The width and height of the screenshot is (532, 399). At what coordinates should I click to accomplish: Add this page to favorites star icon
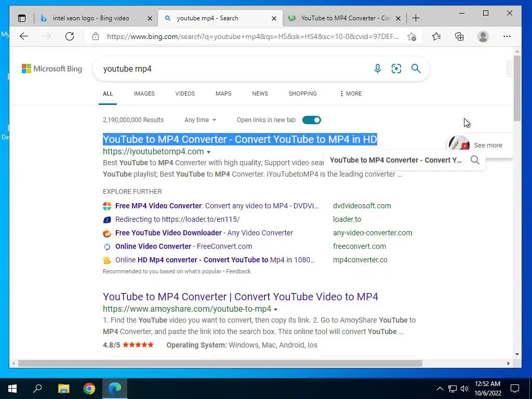coord(412,36)
